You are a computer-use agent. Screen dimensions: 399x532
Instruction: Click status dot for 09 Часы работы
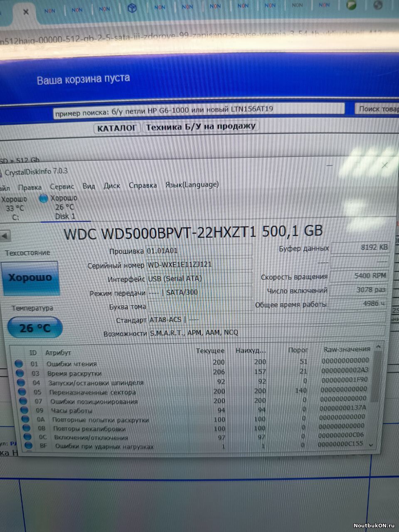[x=25, y=410]
